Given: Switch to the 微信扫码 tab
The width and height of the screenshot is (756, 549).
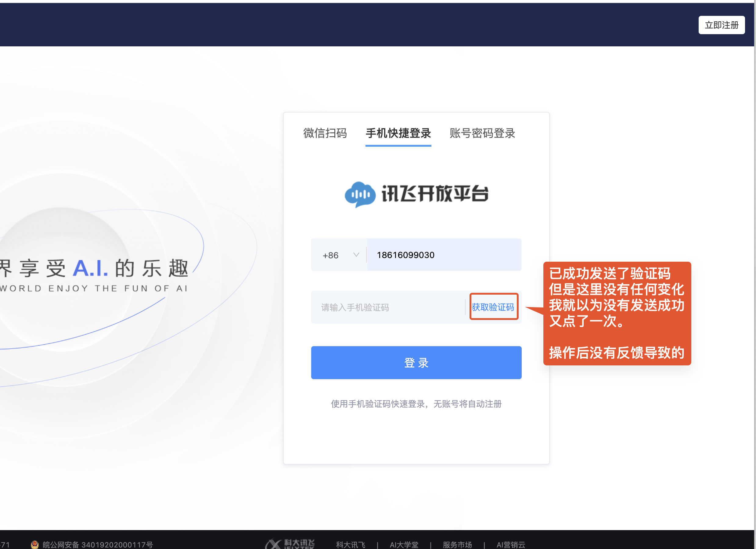Looking at the screenshot, I should [325, 133].
